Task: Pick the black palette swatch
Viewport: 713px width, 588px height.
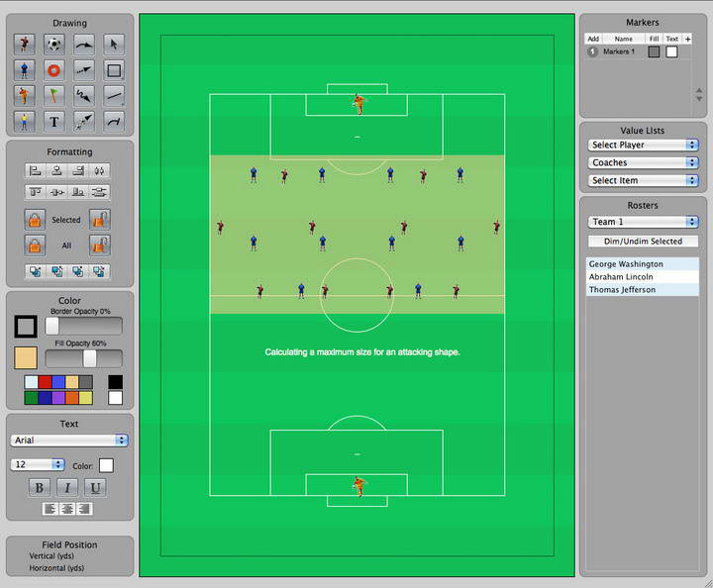Action: tap(116, 382)
